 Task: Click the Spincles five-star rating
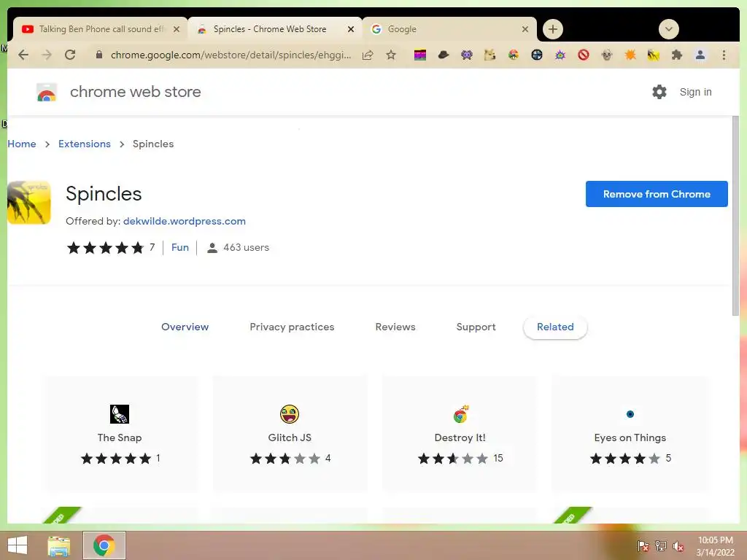point(105,248)
